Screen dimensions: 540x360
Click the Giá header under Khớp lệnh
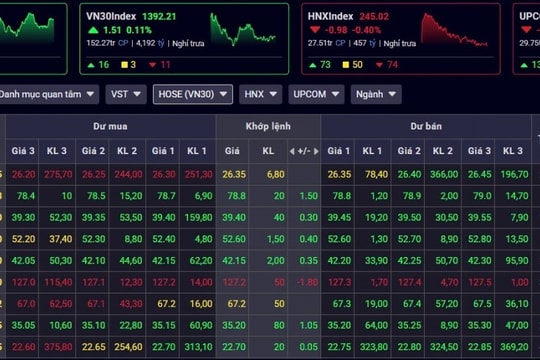pyautogui.click(x=232, y=151)
